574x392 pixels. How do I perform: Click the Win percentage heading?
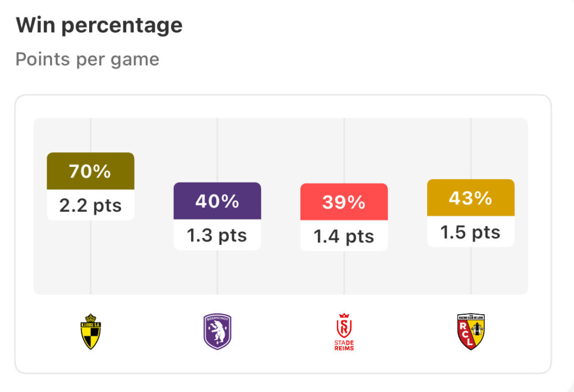coord(99,25)
